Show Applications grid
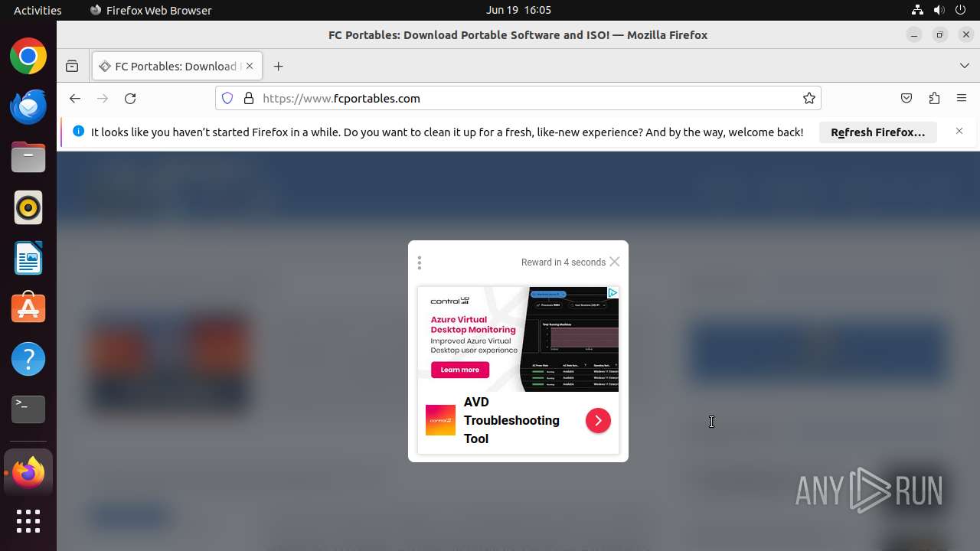980x551 pixels. coord(28,521)
